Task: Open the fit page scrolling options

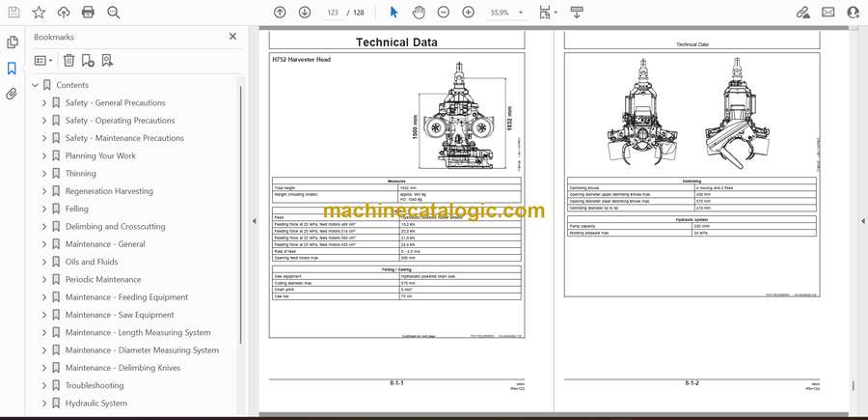Action: [548, 13]
